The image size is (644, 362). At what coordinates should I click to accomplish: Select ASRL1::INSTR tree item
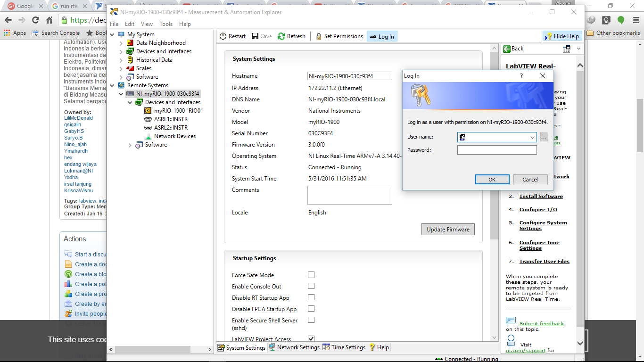[171, 119]
